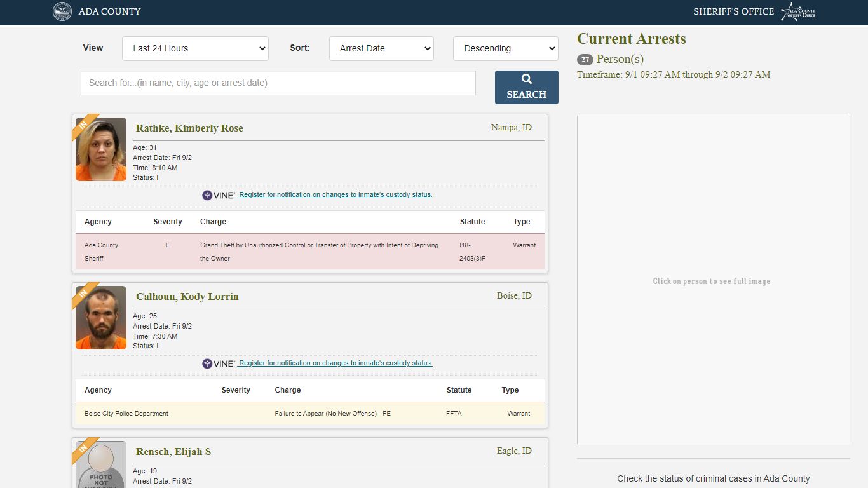
Task: View Elijah S Rensch's photo placeholder
Action: tap(101, 464)
